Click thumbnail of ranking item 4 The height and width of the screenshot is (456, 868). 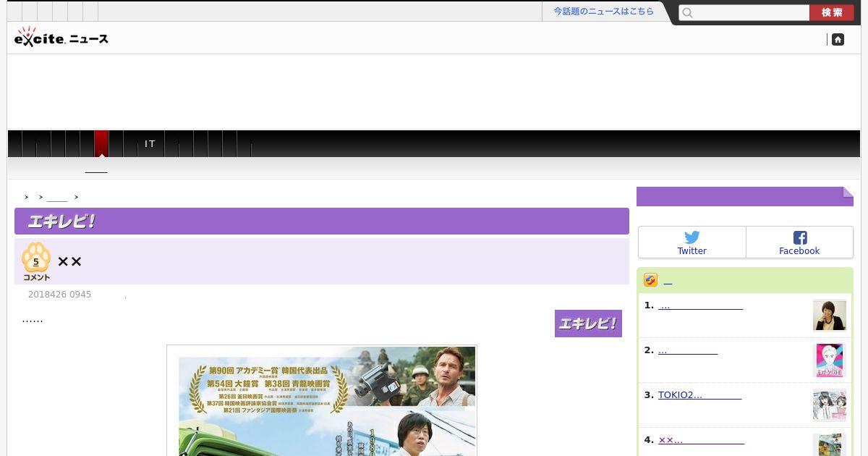coord(830,444)
